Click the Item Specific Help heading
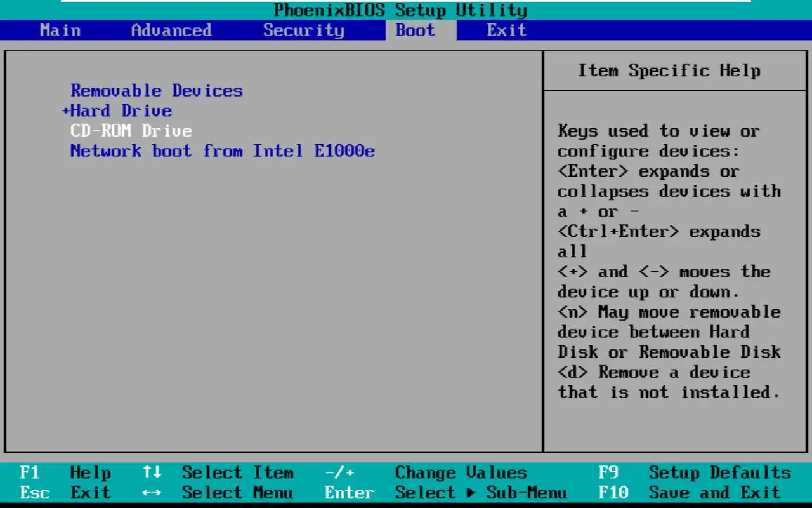This screenshot has height=508, width=812. point(669,70)
